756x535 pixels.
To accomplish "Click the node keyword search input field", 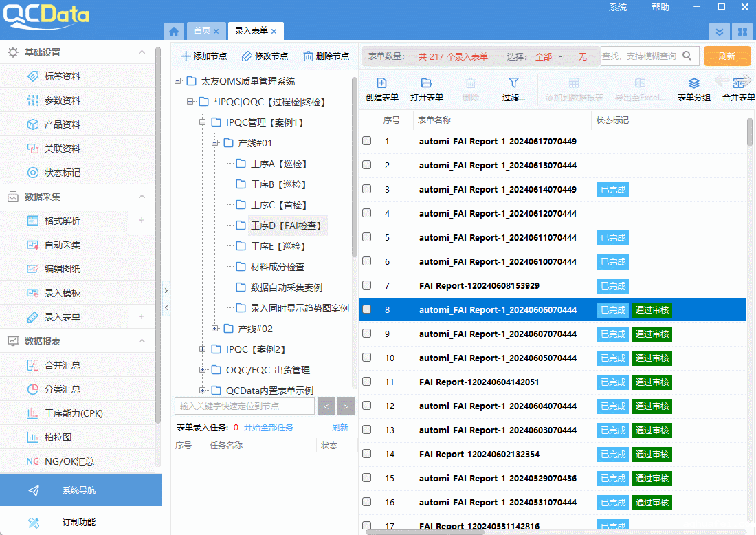I will click(x=245, y=406).
